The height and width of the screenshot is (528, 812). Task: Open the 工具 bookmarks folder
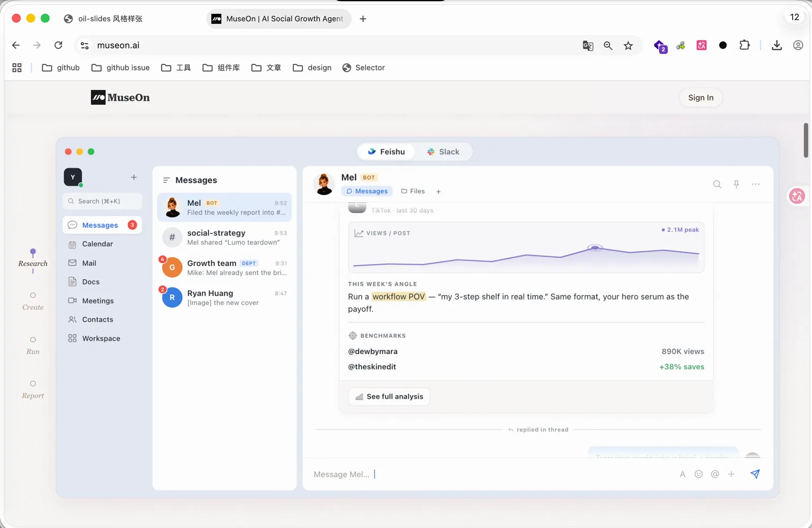pyautogui.click(x=176, y=68)
